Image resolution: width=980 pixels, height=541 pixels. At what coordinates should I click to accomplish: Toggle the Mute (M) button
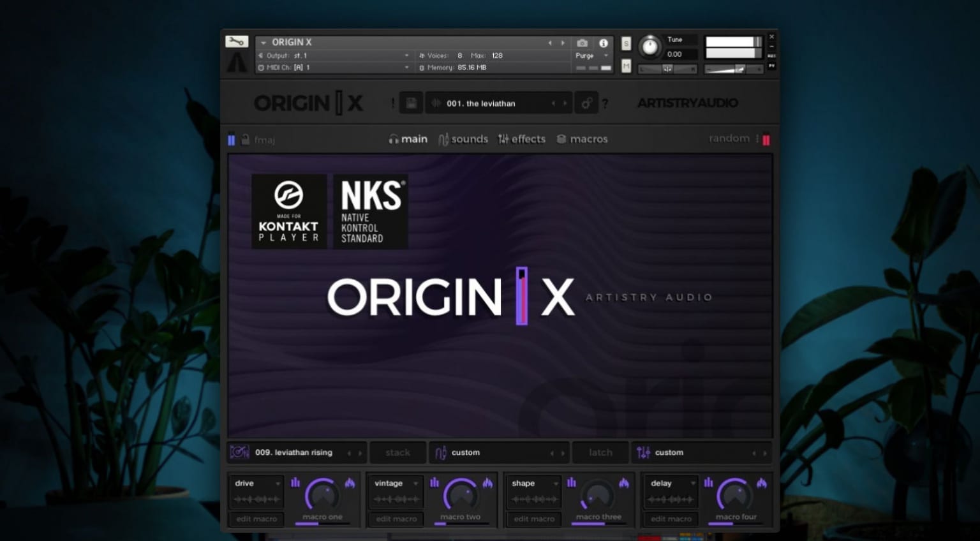pyautogui.click(x=626, y=66)
